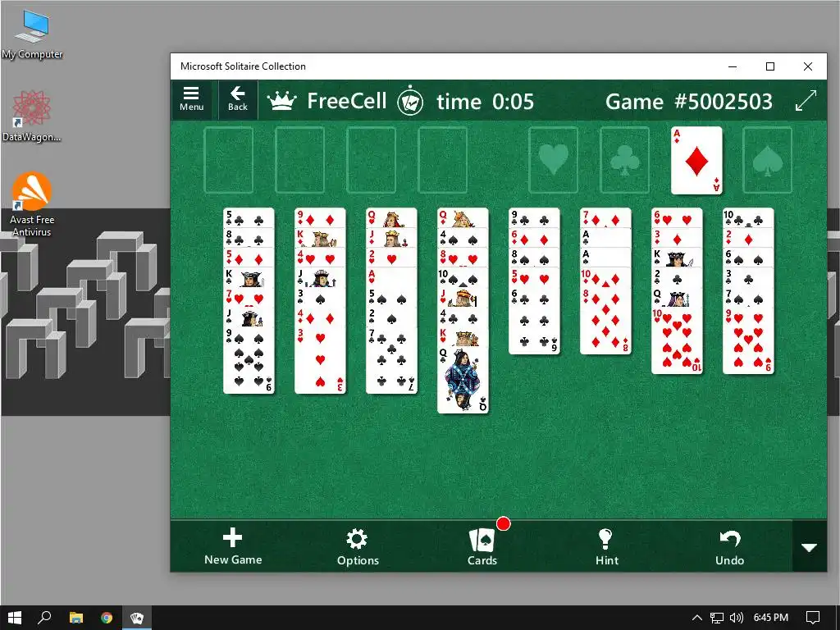Open network status tray icon
The width and height of the screenshot is (840, 630).
(x=717, y=618)
